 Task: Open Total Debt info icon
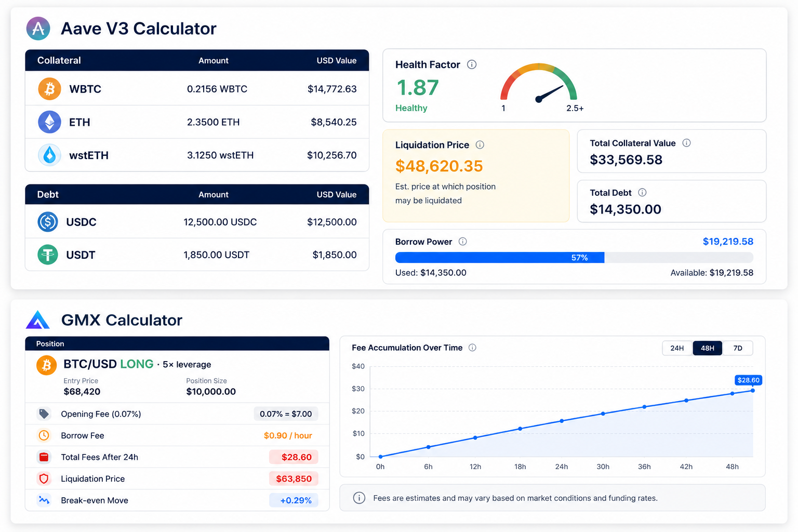coord(642,192)
